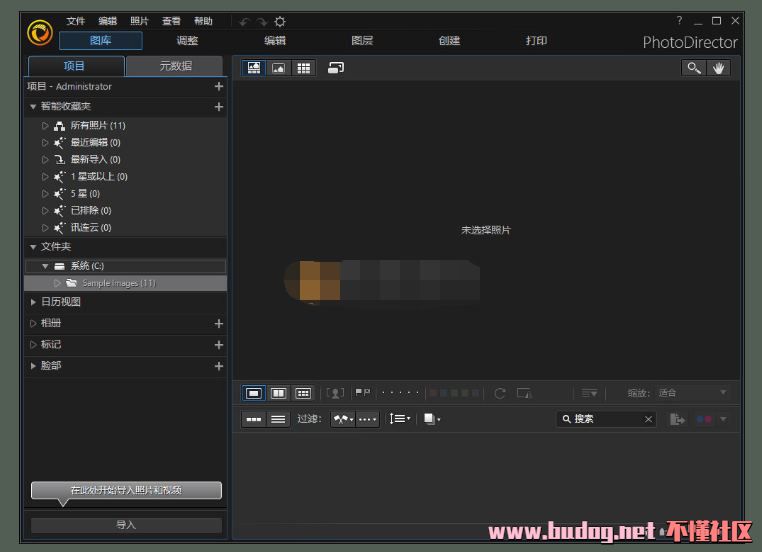
Task: Switch to grid-only browser view
Action: pos(304,68)
